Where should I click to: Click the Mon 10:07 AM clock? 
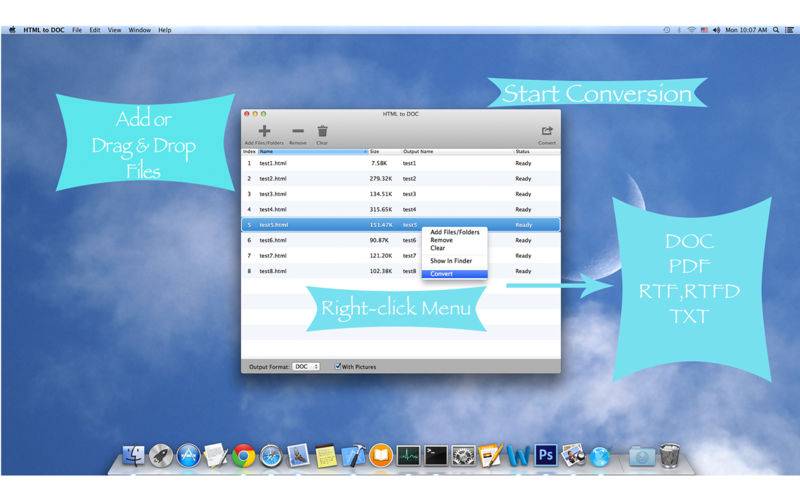click(x=746, y=30)
